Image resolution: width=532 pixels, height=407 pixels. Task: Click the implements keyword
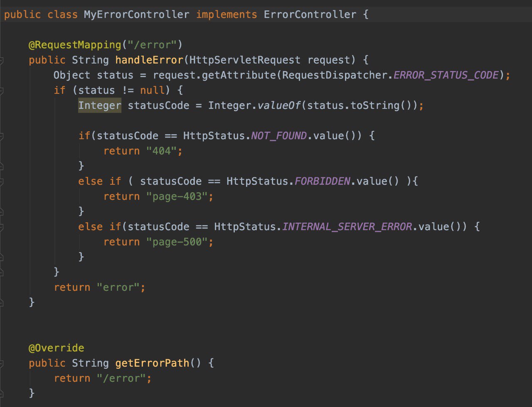[x=227, y=15]
